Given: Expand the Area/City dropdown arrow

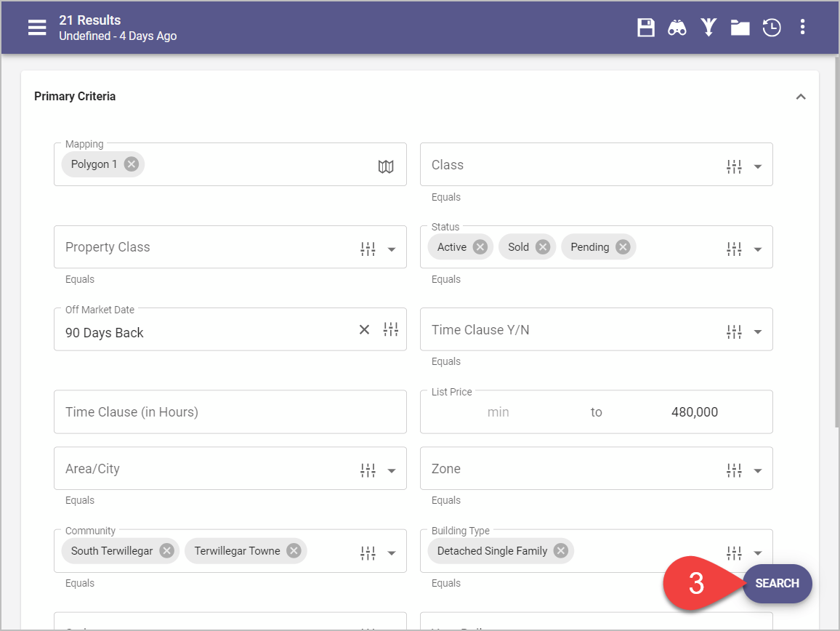Looking at the screenshot, I should click(x=392, y=470).
